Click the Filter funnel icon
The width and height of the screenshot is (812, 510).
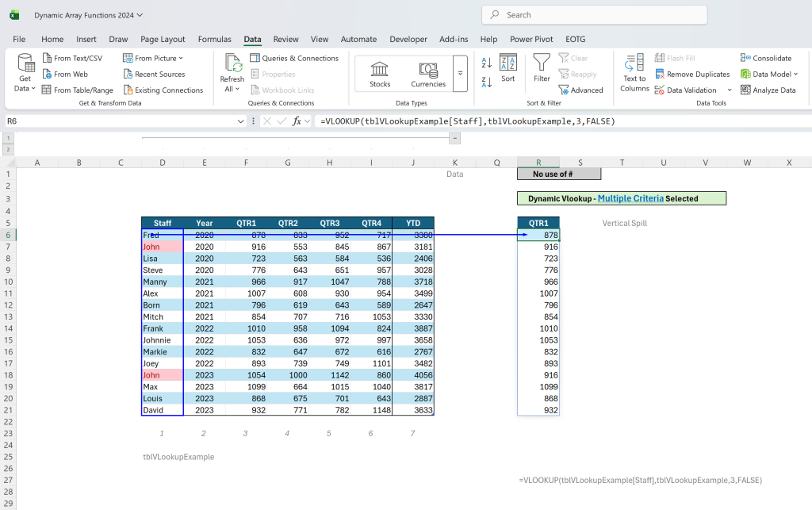pos(542,63)
